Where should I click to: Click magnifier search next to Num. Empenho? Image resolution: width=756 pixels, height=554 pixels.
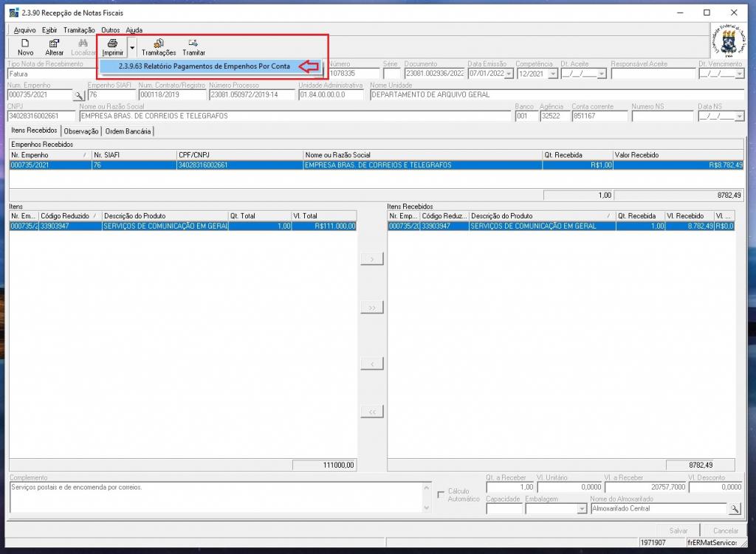point(78,95)
